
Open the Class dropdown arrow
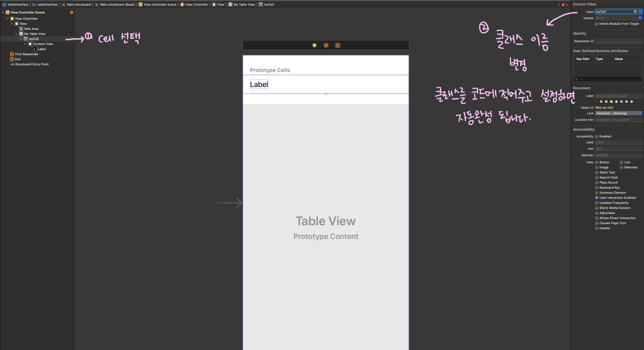640,12
